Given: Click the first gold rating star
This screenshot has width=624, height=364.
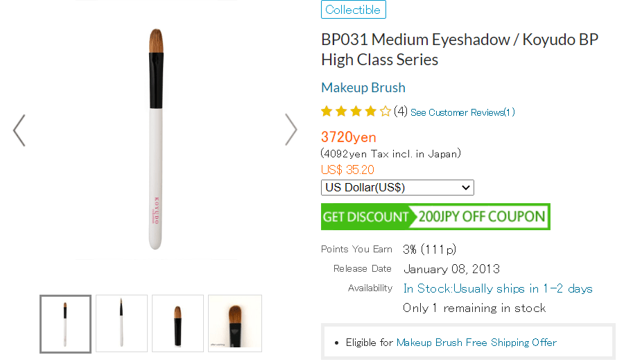Looking at the screenshot, I should pos(327,112).
